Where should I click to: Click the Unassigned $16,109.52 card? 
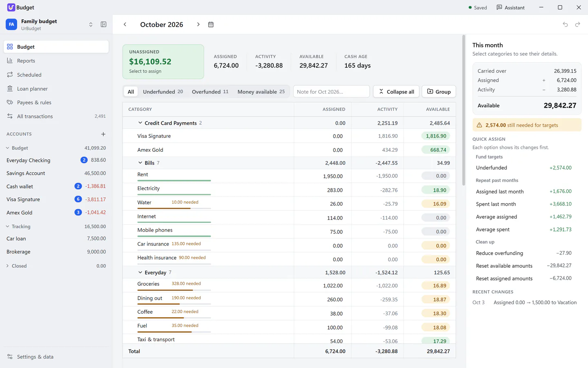pyautogui.click(x=163, y=62)
